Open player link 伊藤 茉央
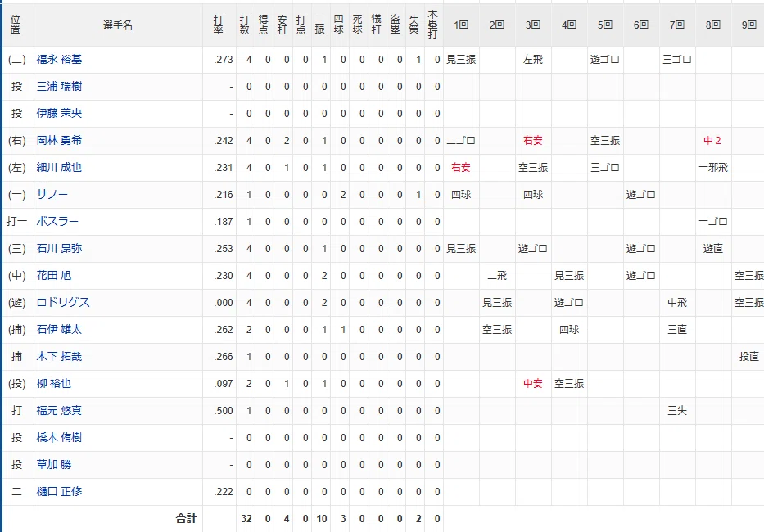 tap(59, 113)
